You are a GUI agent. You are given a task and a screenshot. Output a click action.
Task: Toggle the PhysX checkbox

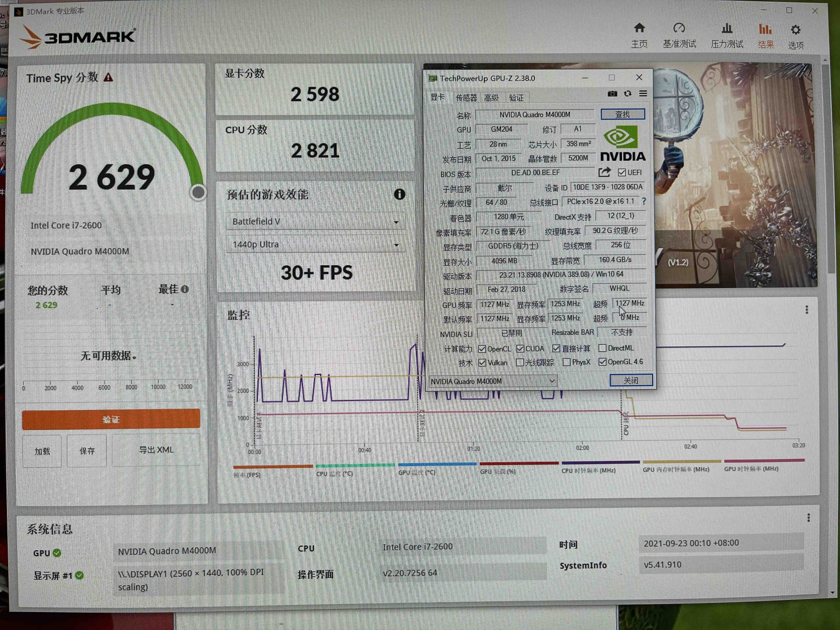pos(567,362)
